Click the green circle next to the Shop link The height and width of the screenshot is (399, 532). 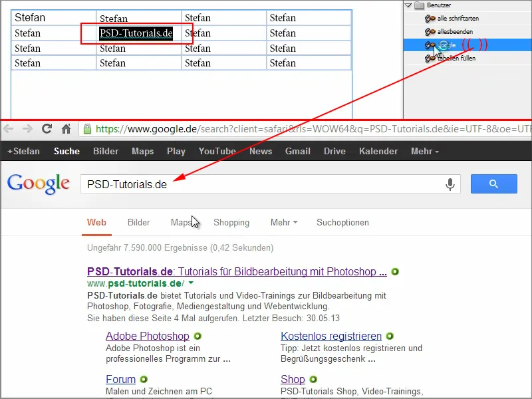(x=313, y=379)
